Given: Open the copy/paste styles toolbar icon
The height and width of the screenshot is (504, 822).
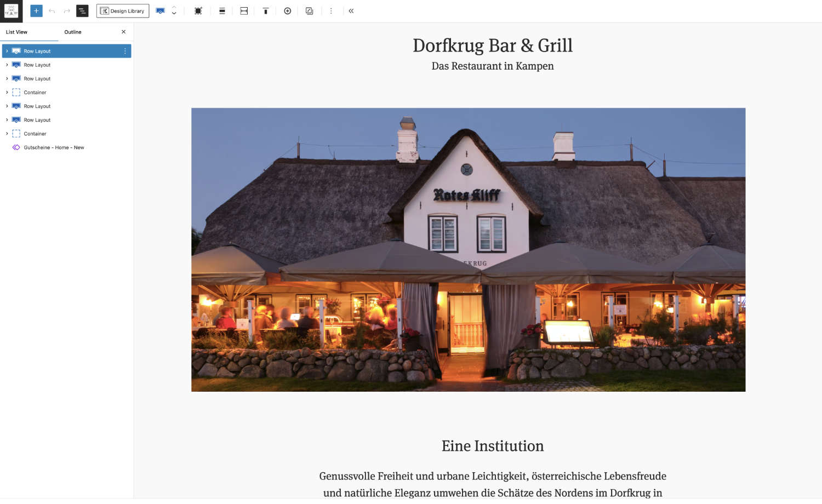Looking at the screenshot, I should pos(310,11).
